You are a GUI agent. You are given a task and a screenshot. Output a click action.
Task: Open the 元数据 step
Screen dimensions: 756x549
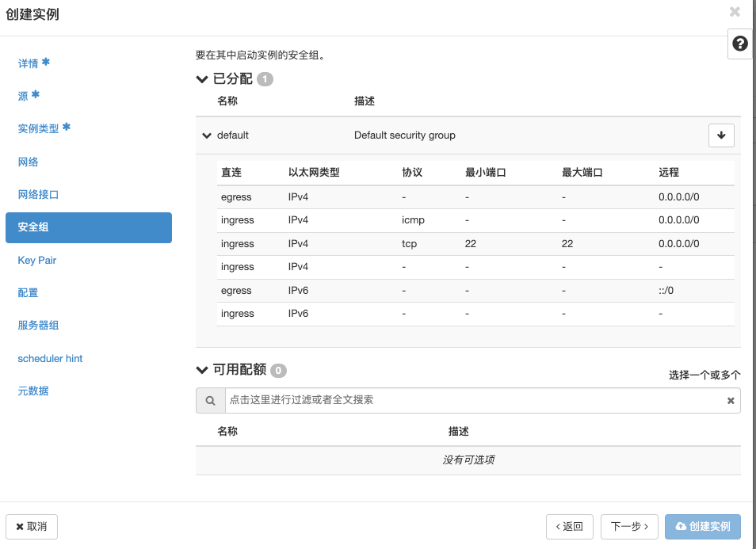point(33,391)
